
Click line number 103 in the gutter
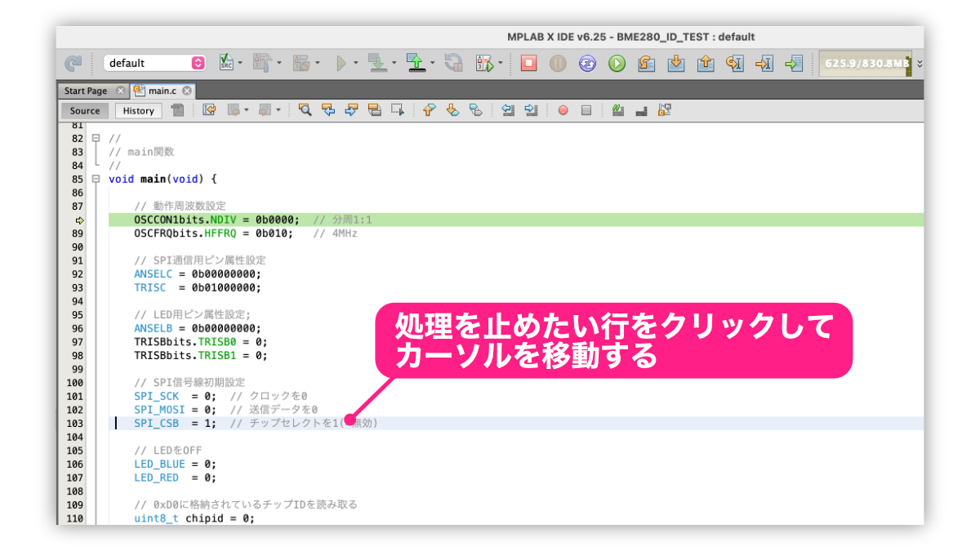click(75, 423)
